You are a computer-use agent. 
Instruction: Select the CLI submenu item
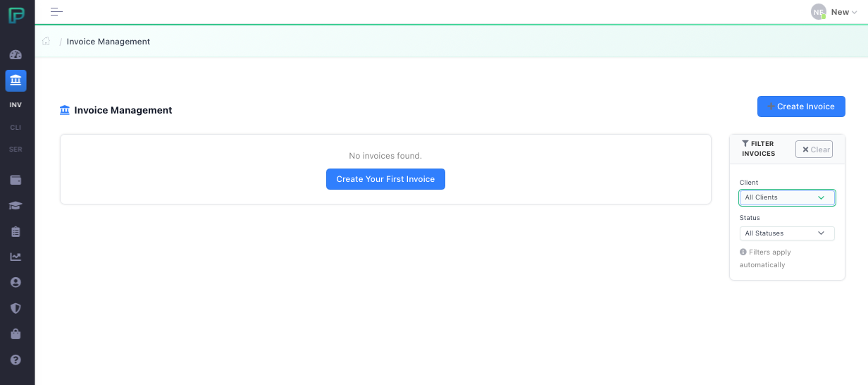click(15, 128)
